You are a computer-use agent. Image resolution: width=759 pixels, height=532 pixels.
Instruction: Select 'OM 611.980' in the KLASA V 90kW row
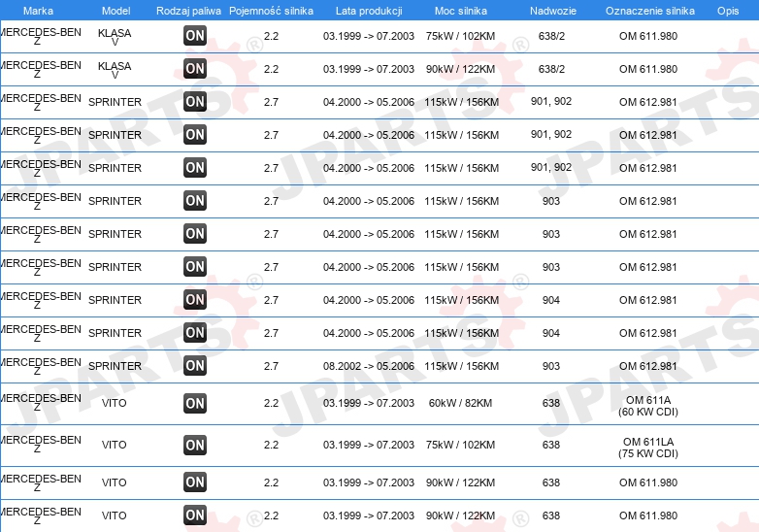pyautogui.click(x=648, y=69)
